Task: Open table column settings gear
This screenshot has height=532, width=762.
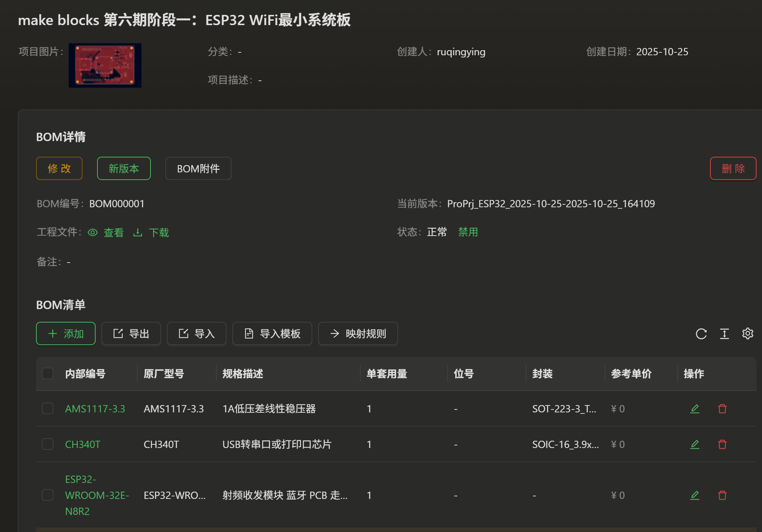Action: (747, 333)
